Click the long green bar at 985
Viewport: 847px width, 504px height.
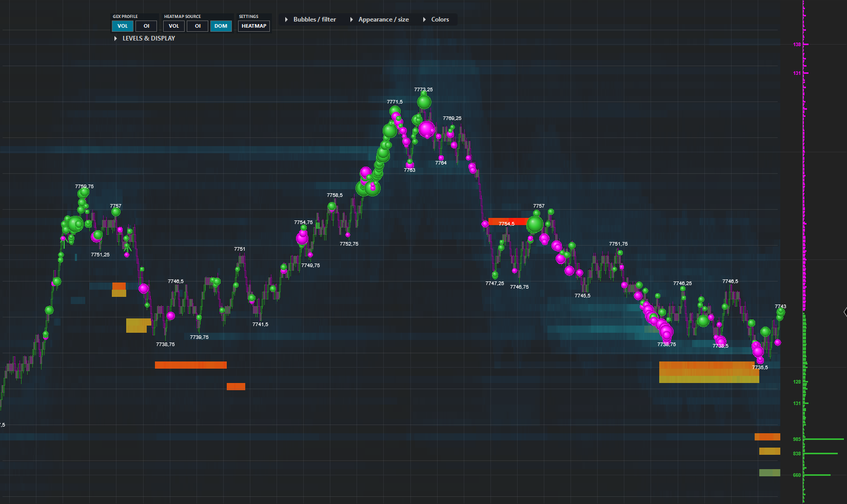click(x=824, y=439)
